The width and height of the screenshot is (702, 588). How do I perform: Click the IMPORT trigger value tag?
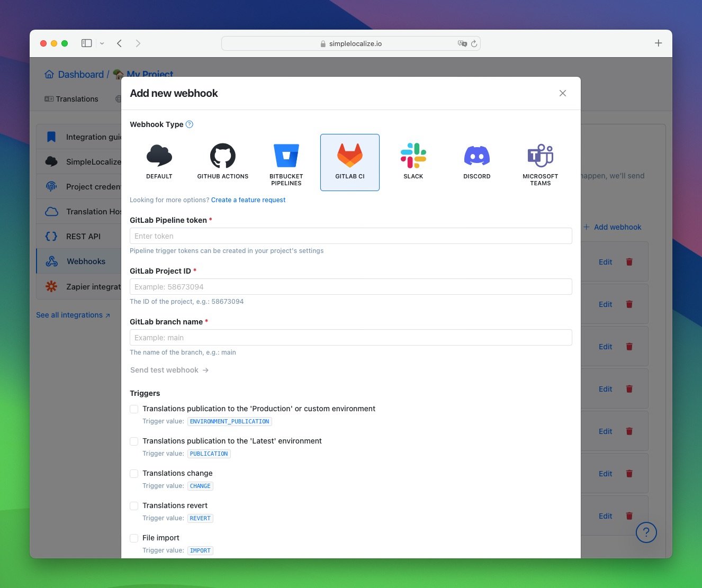[x=200, y=550]
